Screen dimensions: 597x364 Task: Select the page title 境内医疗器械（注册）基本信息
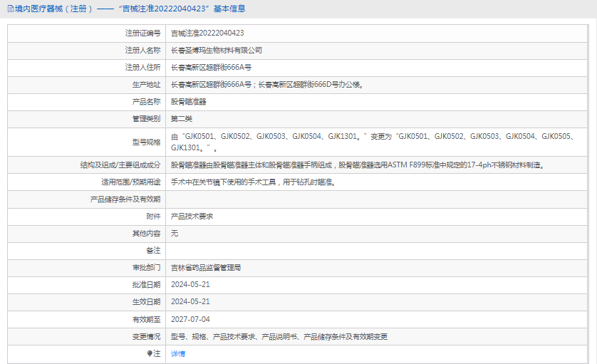(x=130, y=9)
